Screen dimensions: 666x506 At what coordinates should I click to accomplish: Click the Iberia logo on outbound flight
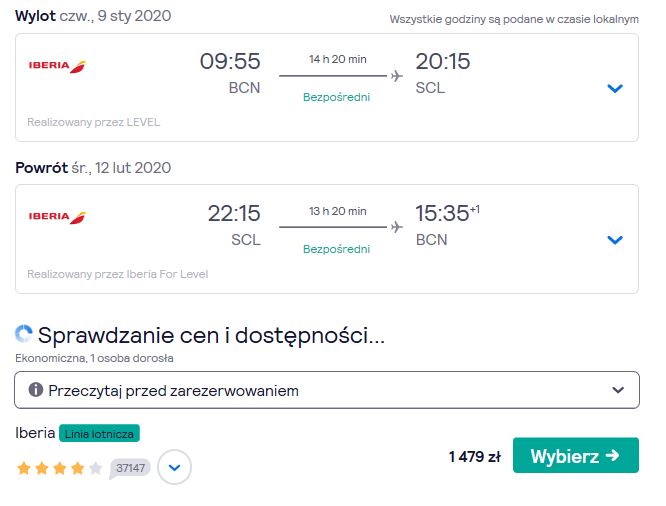pos(57,66)
